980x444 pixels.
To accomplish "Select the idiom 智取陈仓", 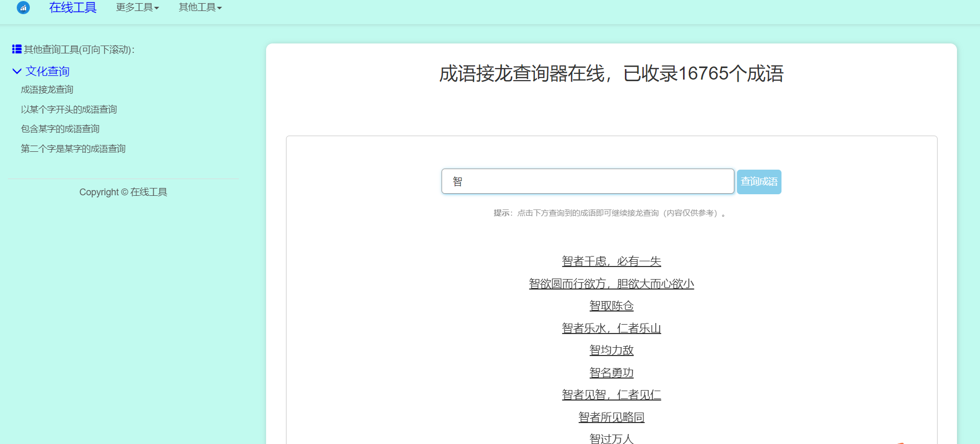I will tap(611, 306).
